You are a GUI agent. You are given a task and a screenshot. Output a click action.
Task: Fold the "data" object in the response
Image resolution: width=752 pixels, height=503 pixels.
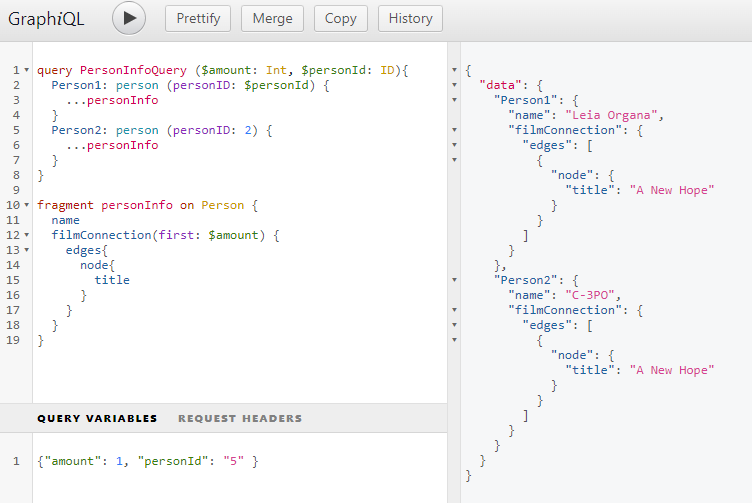point(455,85)
